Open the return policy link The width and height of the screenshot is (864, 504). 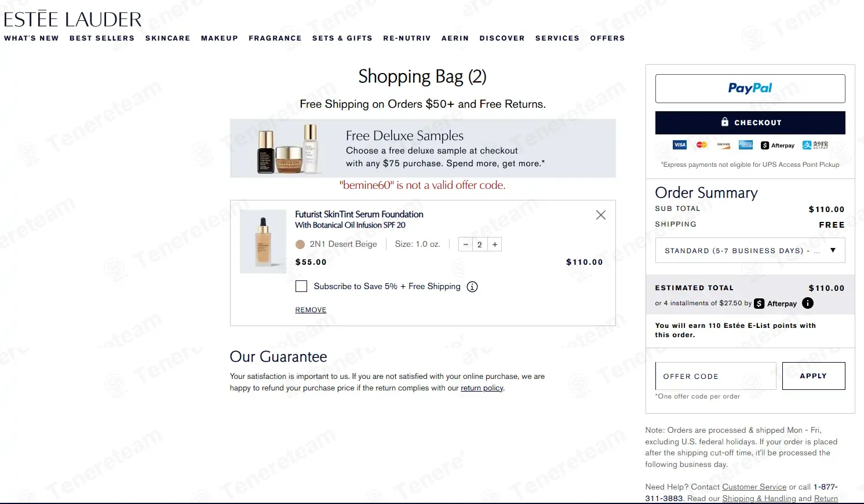pyautogui.click(x=482, y=388)
